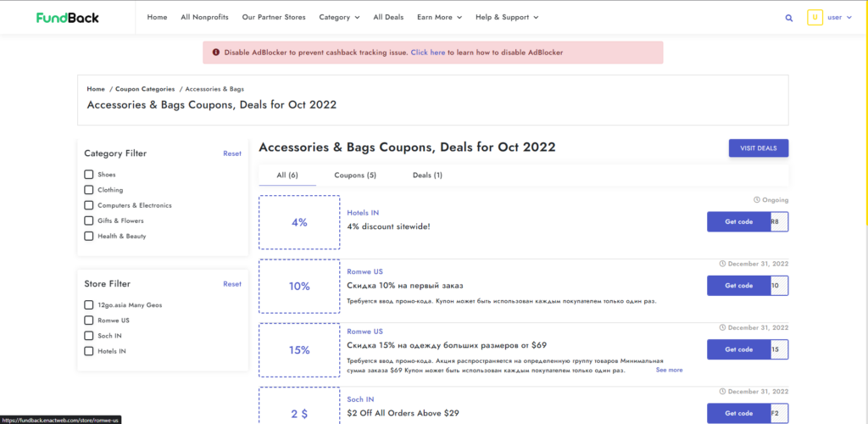868x424 pixels.
Task: Click the 2 $ dashed coupon box
Action: [x=299, y=405]
